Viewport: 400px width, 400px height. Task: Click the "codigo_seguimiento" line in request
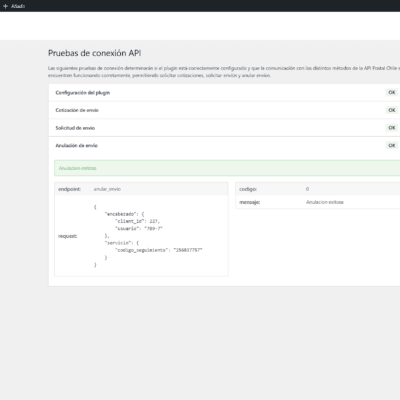pos(159,250)
